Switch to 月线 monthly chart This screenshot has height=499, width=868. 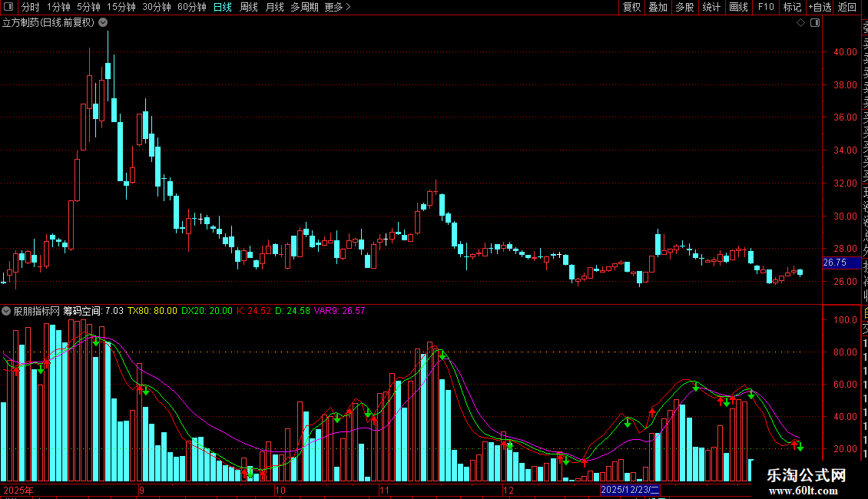(x=274, y=7)
